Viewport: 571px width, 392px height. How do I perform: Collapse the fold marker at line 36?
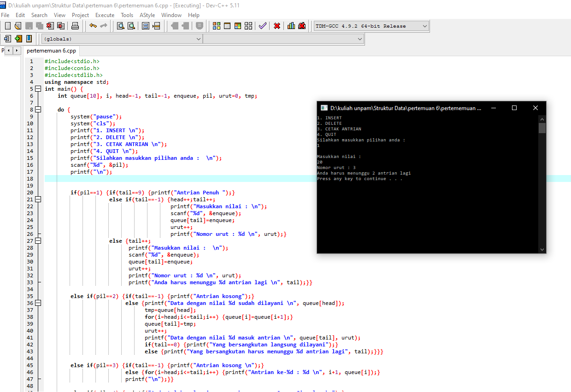(x=38, y=303)
